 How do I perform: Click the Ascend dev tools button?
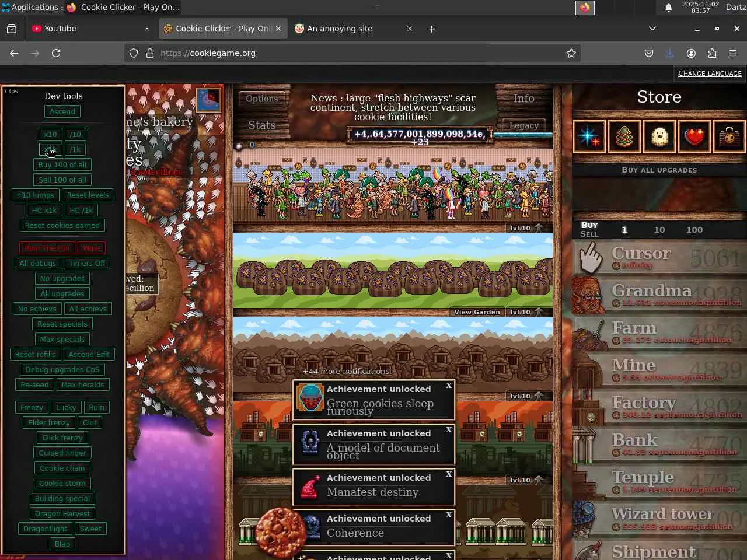click(62, 111)
